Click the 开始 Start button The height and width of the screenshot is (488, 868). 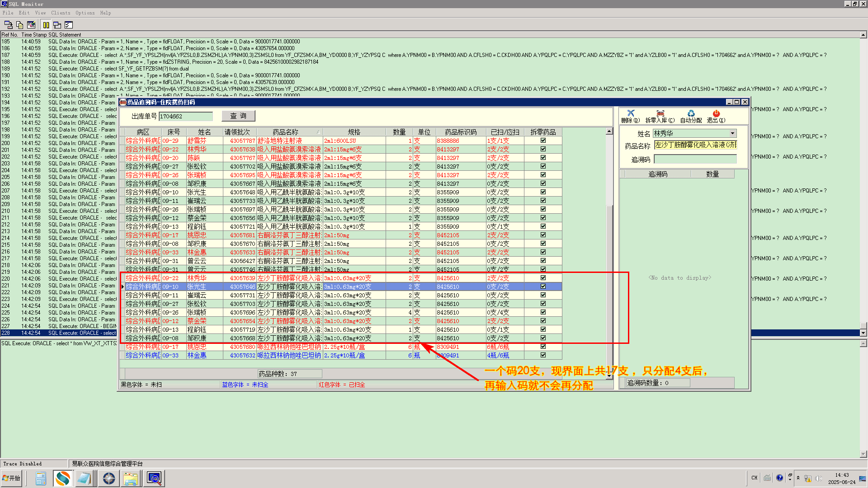[x=11, y=478]
